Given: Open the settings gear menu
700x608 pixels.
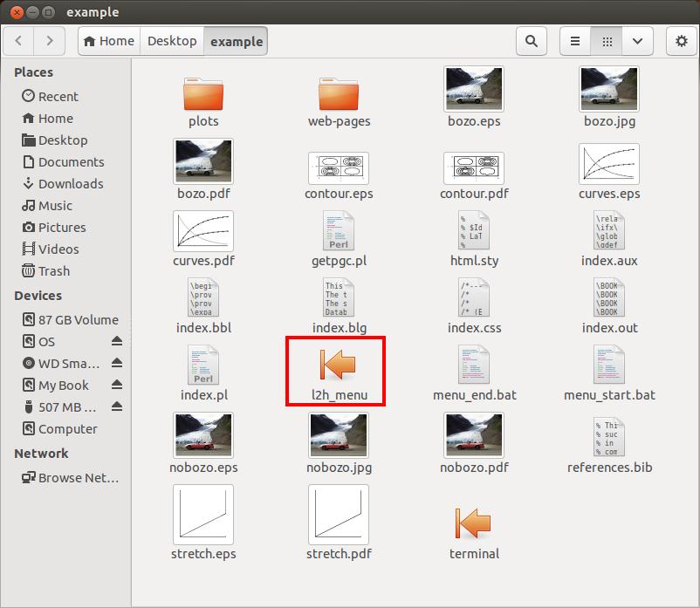Looking at the screenshot, I should point(682,41).
